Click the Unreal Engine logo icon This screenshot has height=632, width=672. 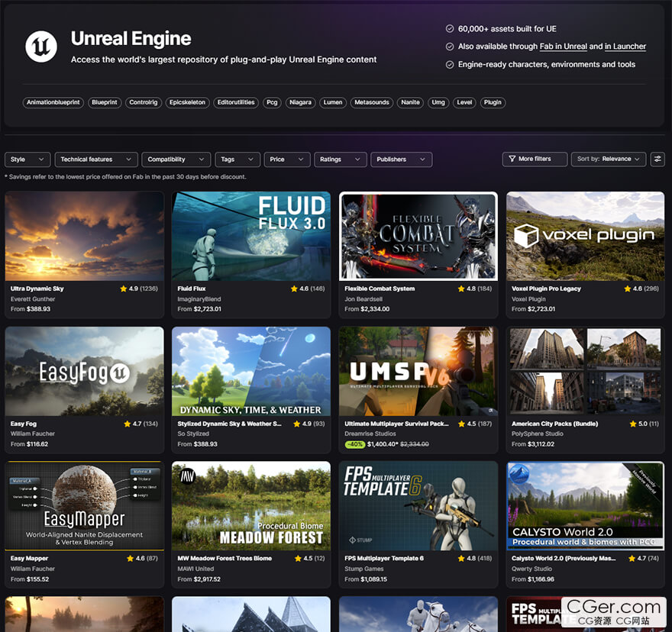[x=41, y=47]
